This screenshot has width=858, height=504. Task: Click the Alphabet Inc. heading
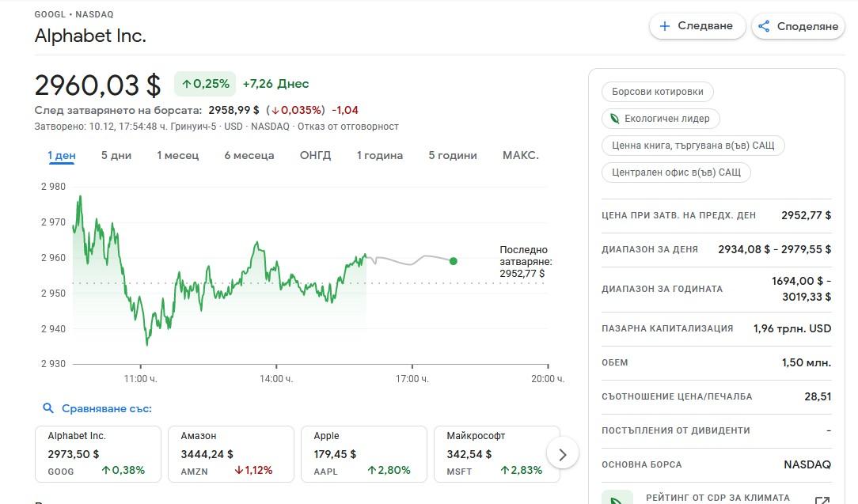pos(90,36)
